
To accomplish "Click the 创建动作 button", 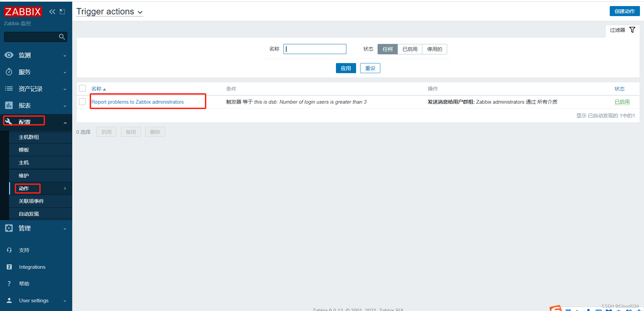I will (x=625, y=11).
